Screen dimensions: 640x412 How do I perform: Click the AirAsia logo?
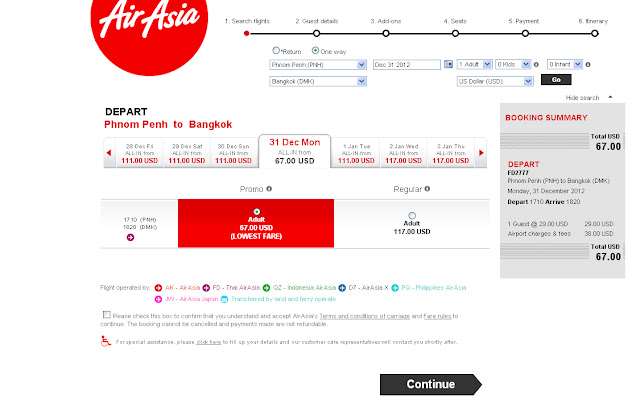[149, 35]
